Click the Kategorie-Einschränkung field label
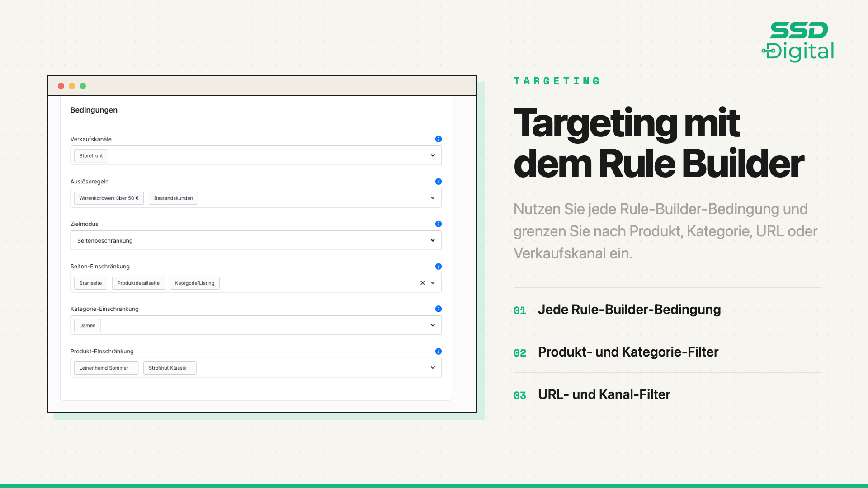 click(x=104, y=309)
